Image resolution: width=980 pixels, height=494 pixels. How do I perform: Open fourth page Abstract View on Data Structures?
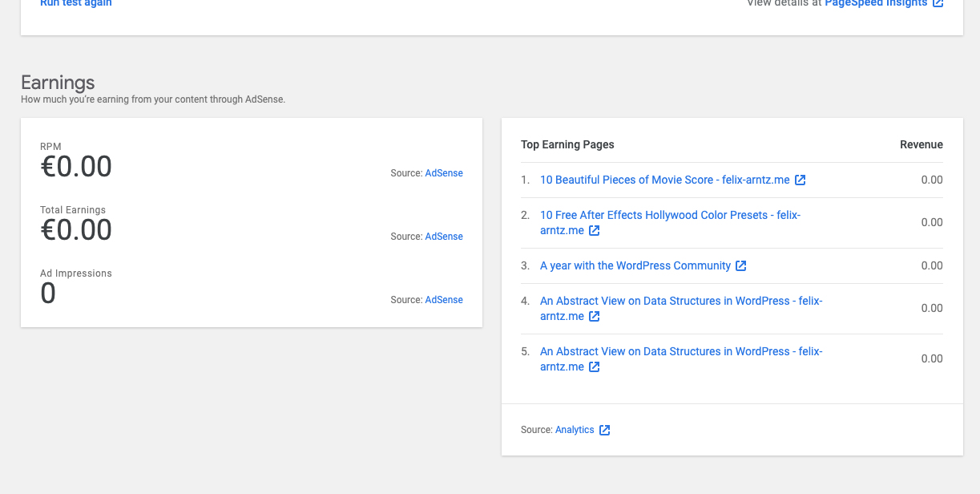pyautogui.click(x=681, y=309)
